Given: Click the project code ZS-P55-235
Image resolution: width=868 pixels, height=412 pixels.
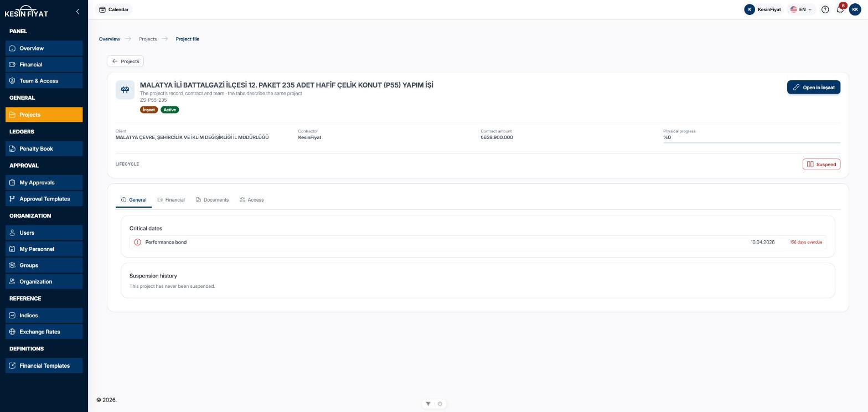Looking at the screenshot, I should [x=153, y=100].
